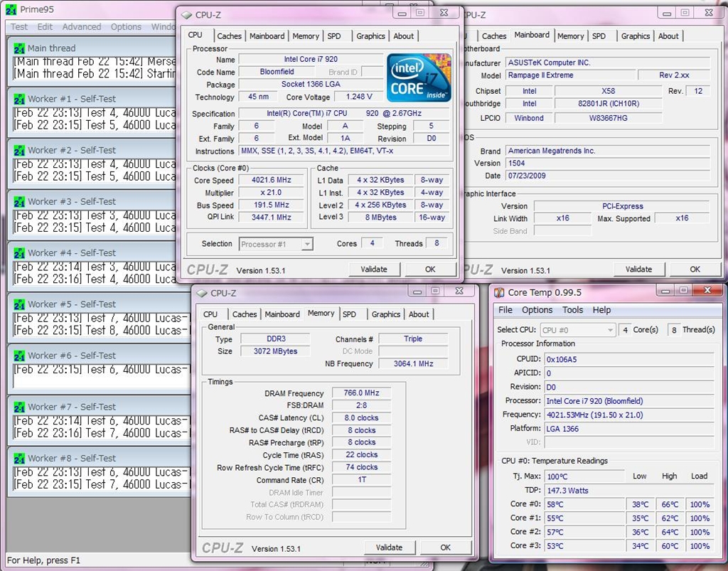Select CPU tab in CPU-Z Memory window
728x571 pixels.
tap(210, 314)
